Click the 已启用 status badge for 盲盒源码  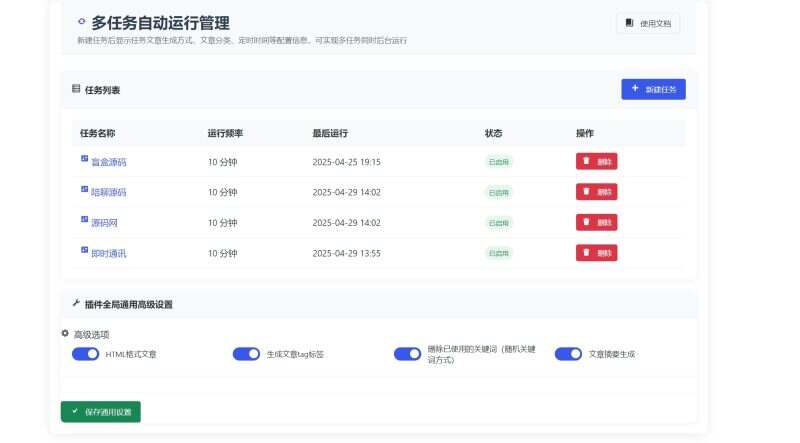(x=498, y=162)
